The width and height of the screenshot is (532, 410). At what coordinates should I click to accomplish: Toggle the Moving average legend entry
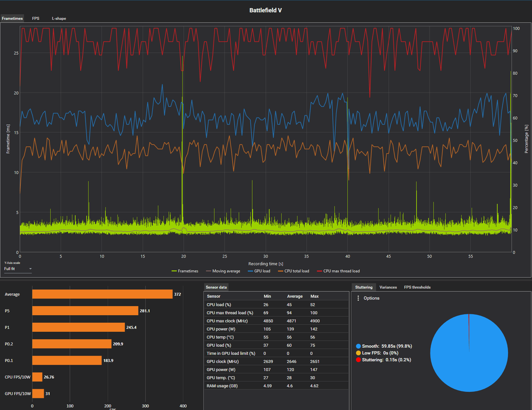coord(223,271)
